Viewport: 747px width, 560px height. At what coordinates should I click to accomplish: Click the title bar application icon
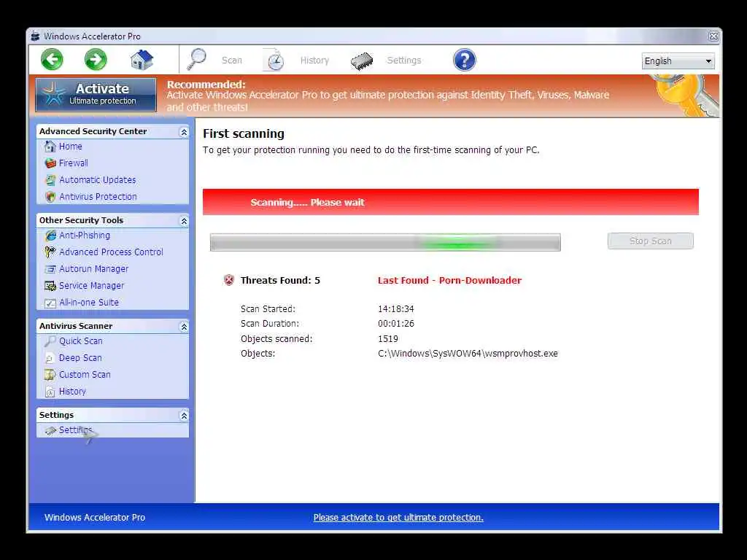[x=35, y=36]
